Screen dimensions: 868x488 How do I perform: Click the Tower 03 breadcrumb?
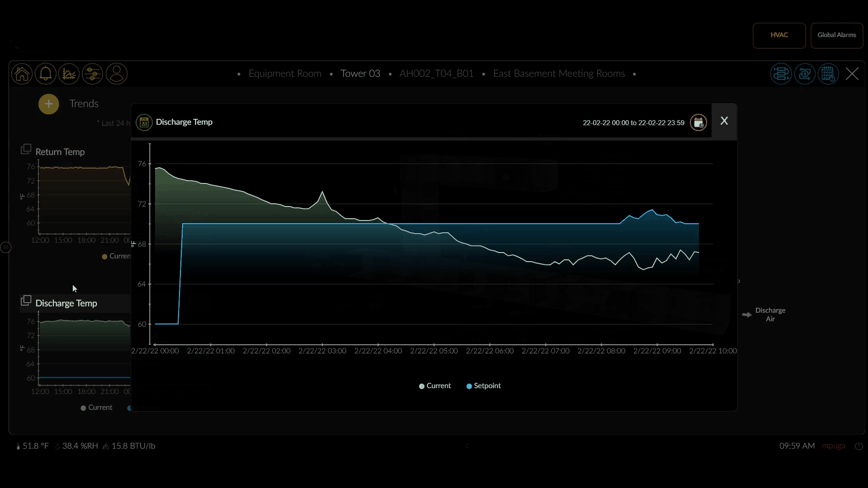(360, 74)
